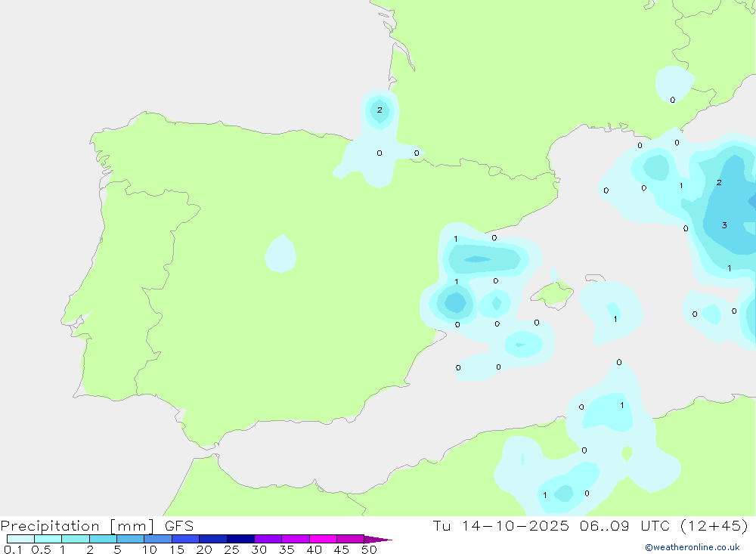The image size is (756, 554).
Task: Select the 10–15 mm legend swatch
Action: point(158,539)
